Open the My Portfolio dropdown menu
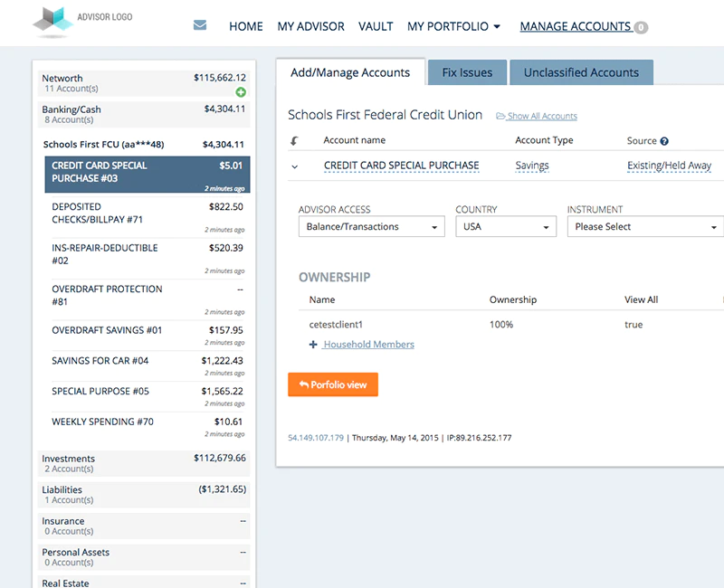Viewport: 724px width, 588px height. pyautogui.click(x=453, y=26)
